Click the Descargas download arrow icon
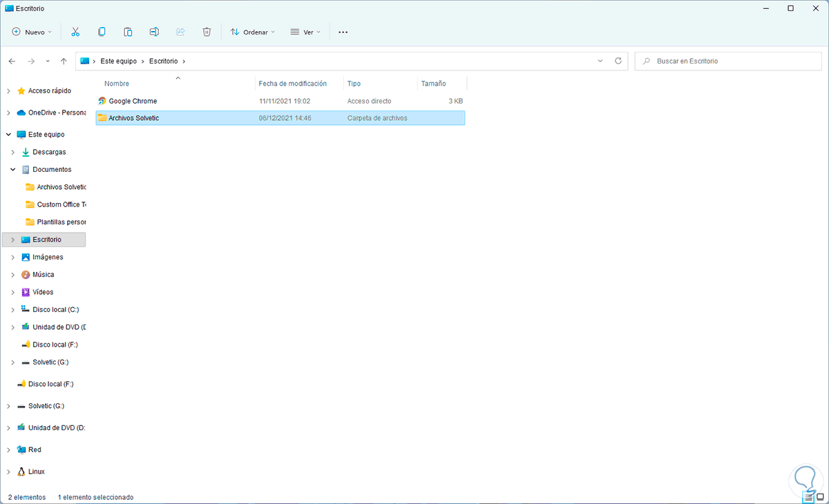Image resolution: width=829 pixels, height=504 pixels. pyautogui.click(x=26, y=152)
